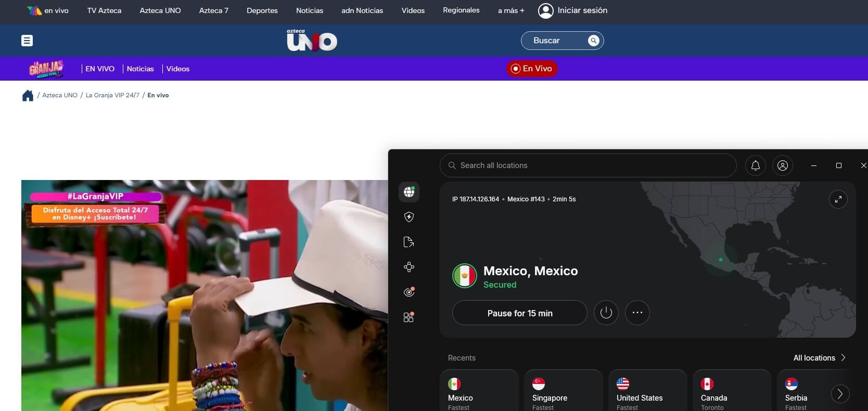Open the mesh network sidebar icon

pos(409,267)
